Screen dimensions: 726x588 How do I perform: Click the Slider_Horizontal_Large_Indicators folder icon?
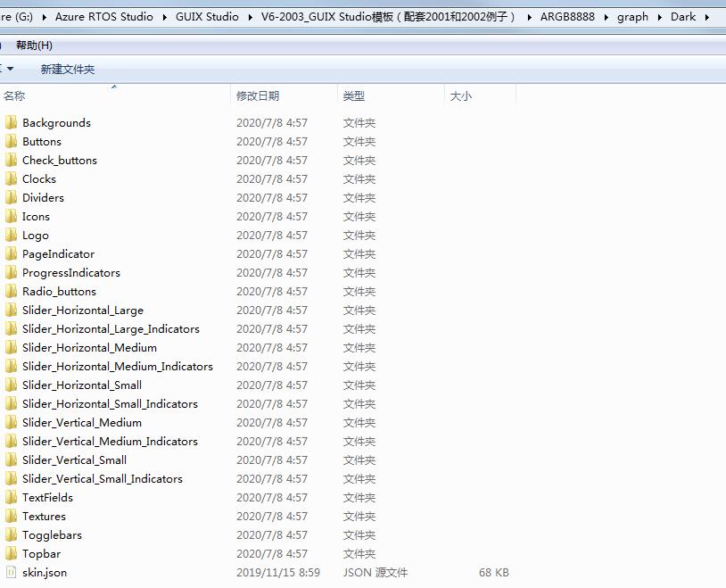point(11,329)
